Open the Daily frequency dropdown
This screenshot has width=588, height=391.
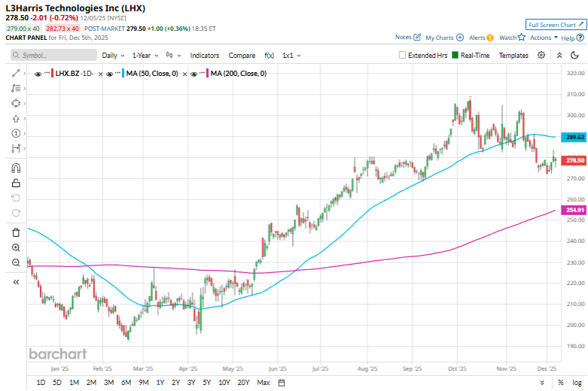point(113,55)
